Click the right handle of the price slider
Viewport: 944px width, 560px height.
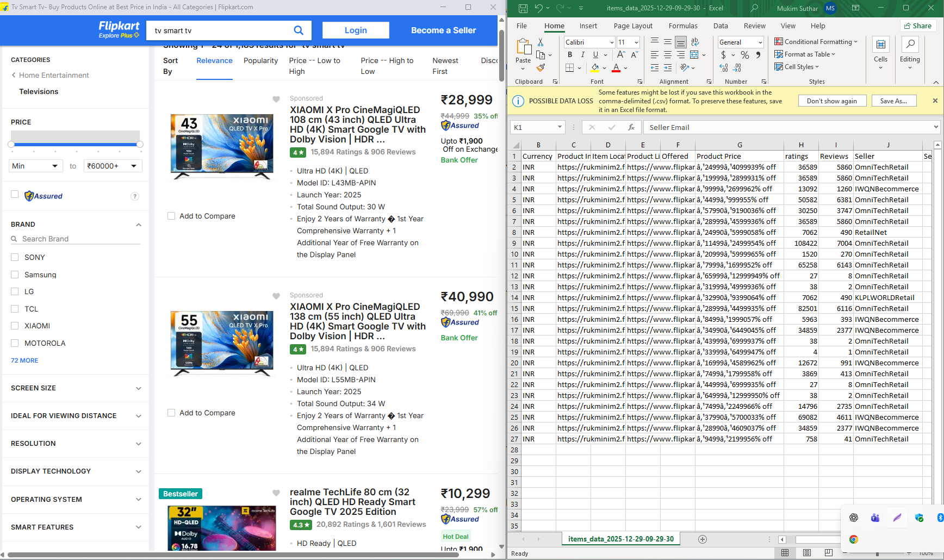(140, 144)
